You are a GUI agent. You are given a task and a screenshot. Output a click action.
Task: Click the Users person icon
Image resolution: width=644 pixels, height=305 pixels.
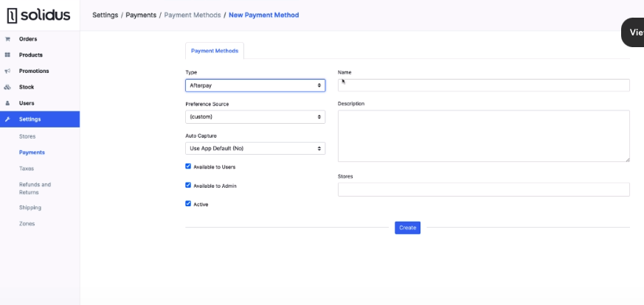tap(7, 103)
